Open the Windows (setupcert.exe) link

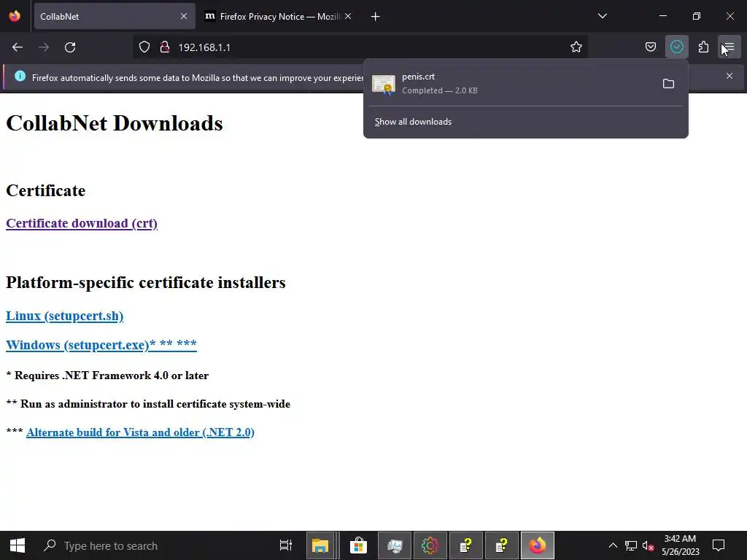(101, 345)
